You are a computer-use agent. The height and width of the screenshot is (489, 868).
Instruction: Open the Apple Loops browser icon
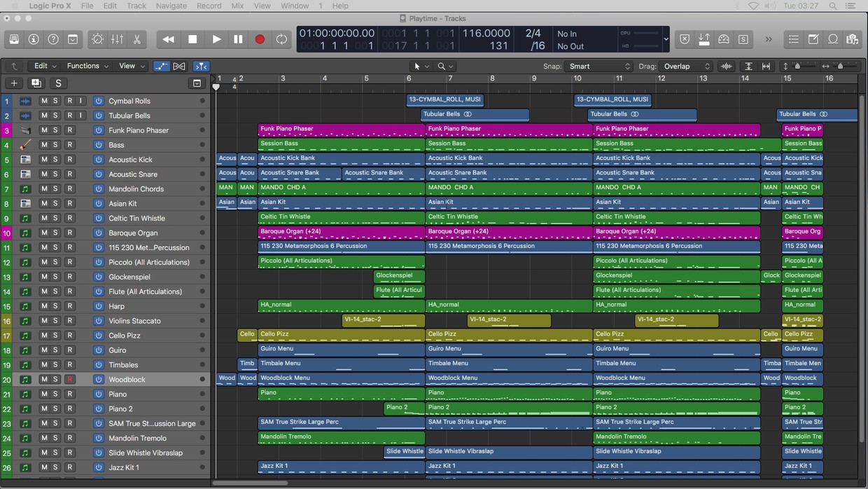(x=832, y=39)
